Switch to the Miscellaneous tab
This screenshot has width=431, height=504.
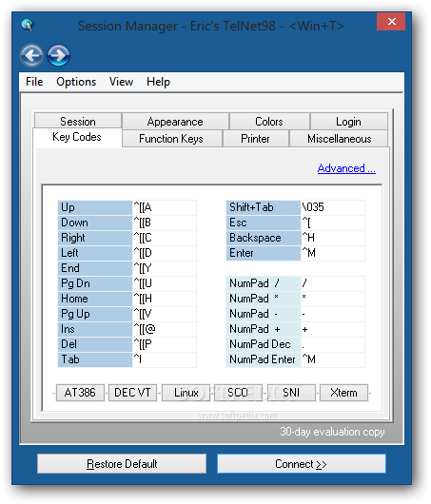click(x=339, y=139)
